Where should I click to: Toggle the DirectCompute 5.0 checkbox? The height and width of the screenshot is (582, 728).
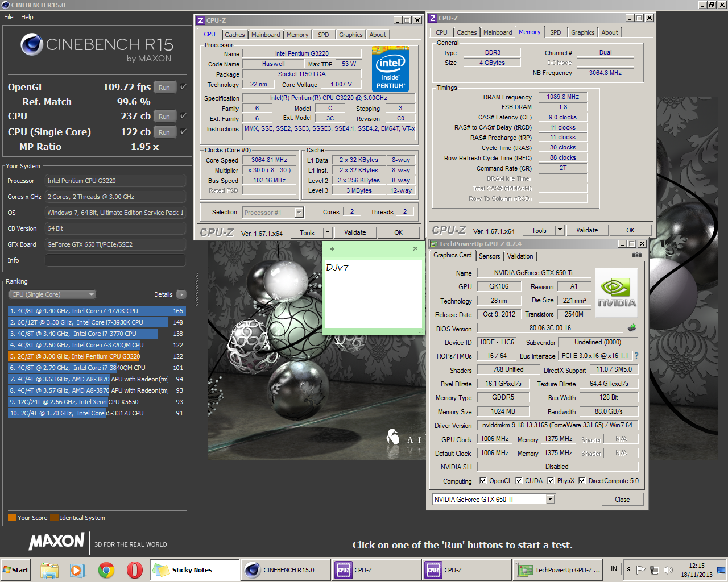point(582,480)
